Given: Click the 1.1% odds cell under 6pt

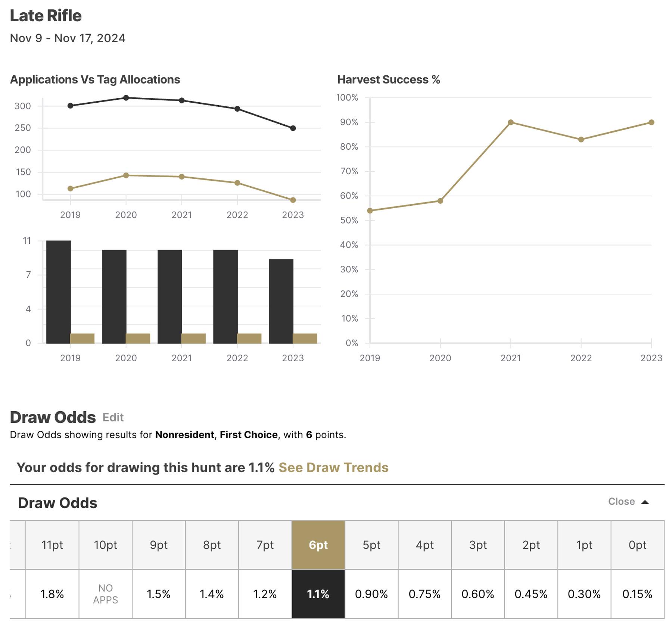Looking at the screenshot, I should (x=318, y=593).
